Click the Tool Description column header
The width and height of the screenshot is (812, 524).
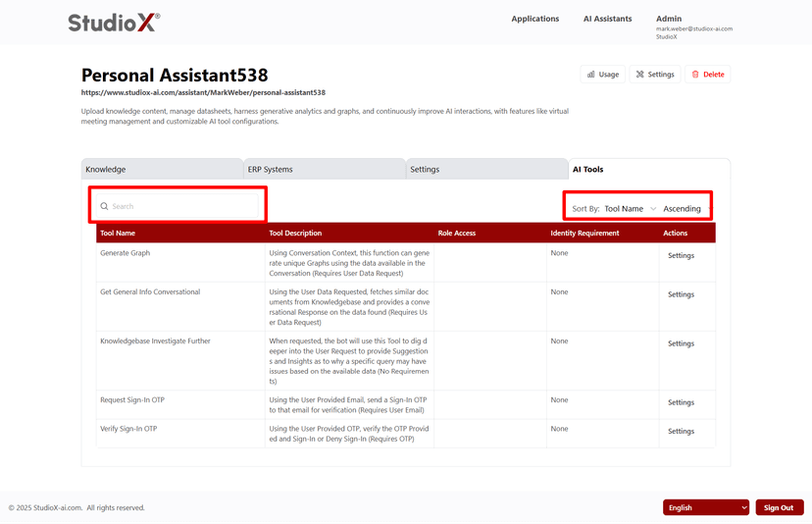click(295, 234)
